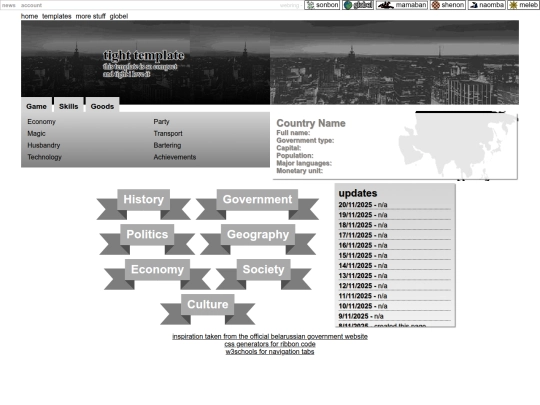Switch to the Game tab
The image size is (540, 405).
37,106
